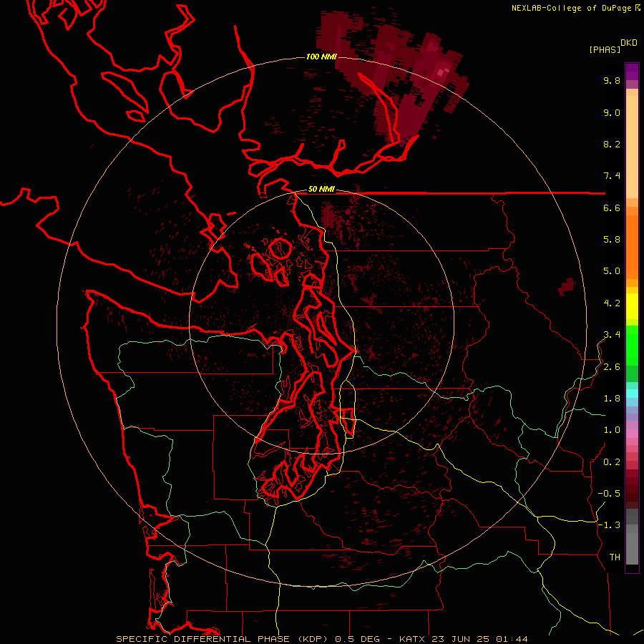Click the brightest pink KDP core in northern echo
The width and height of the screenshot is (644, 644).
pos(441,72)
